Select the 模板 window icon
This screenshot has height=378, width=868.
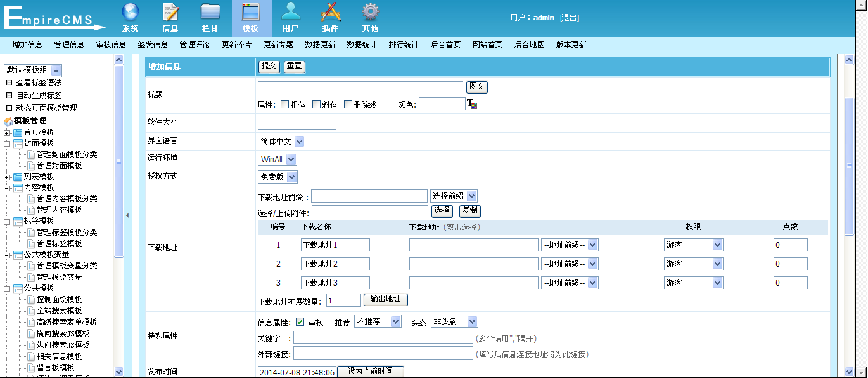(x=251, y=12)
